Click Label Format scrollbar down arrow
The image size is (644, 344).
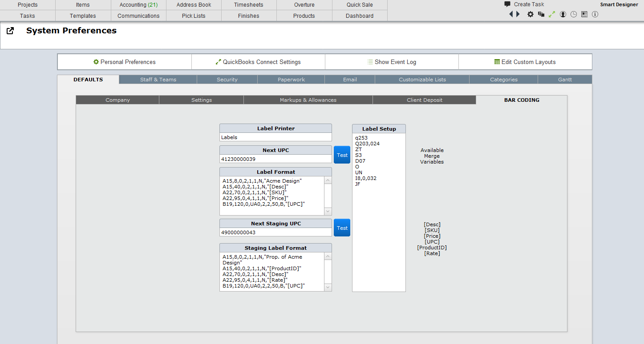pyautogui.click(x=328, y=212)
